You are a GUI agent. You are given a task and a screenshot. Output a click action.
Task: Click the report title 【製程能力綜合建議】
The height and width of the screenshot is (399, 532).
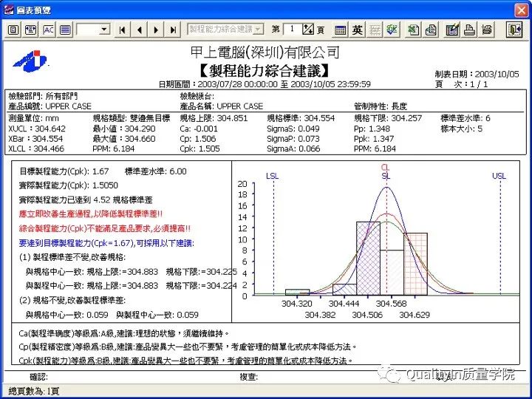point(265,70)
